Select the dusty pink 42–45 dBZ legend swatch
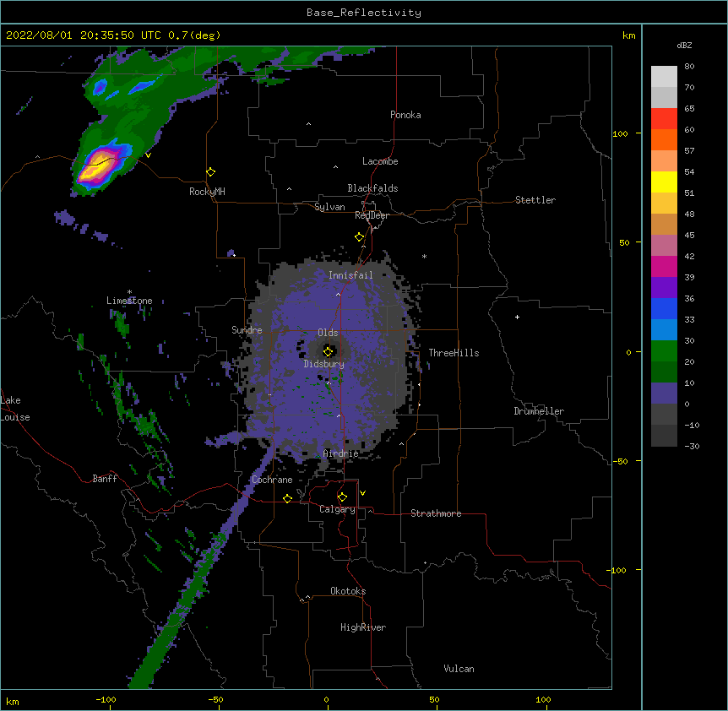The height and width of the screenshot is (711, 728). (664, 246)
